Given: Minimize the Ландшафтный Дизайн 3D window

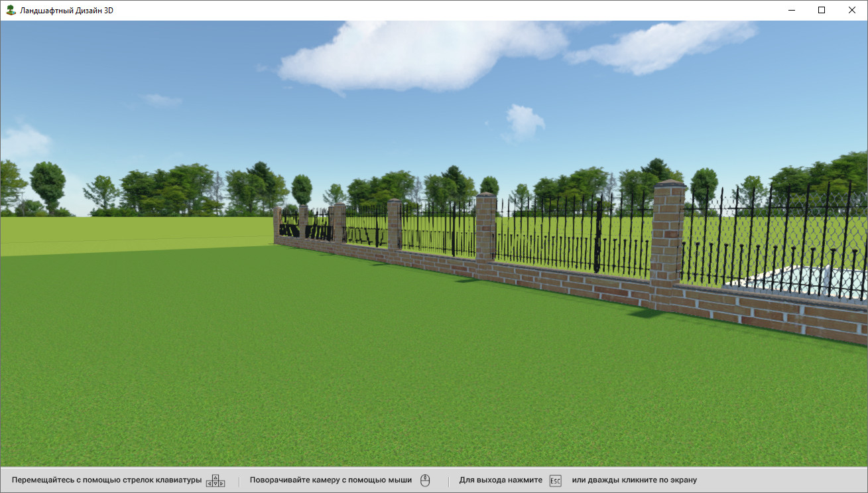Looking at the screenshot, I should [x=791, y=10].
